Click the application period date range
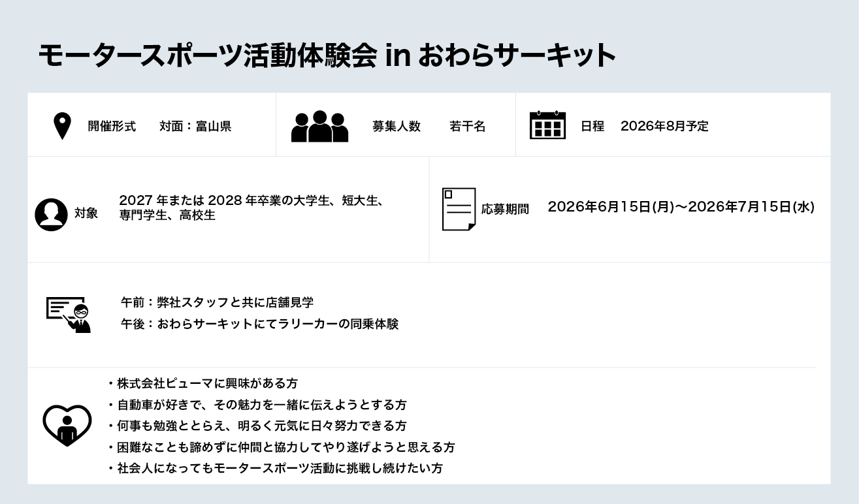859x504 pixels. coord(681,207)
